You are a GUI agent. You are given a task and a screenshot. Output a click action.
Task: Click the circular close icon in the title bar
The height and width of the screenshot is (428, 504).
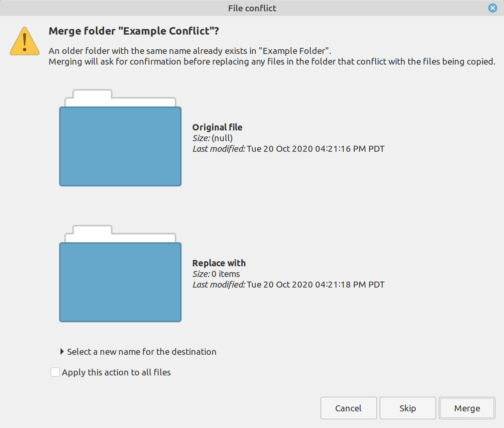pyautogui.click(x=492, y=8)
